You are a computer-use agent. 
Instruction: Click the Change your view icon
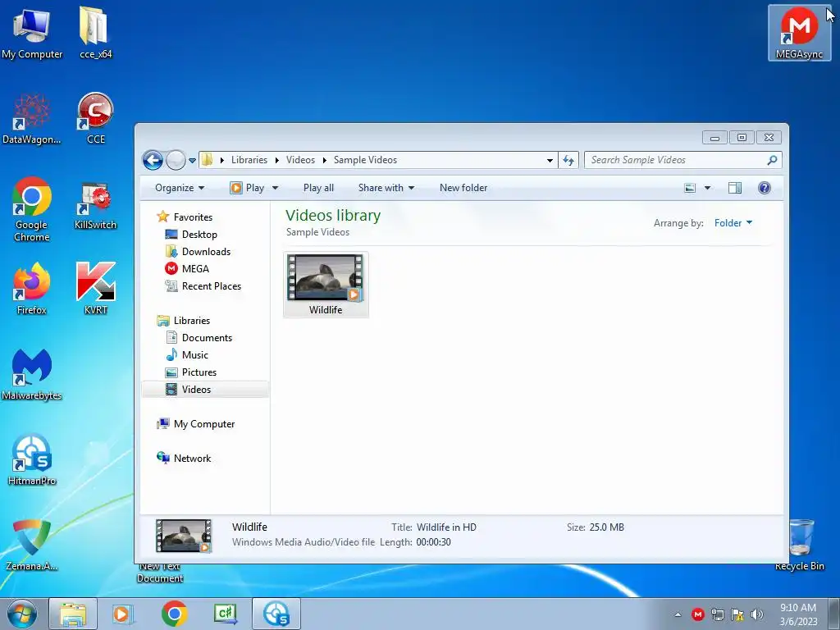click(x=690, y=188)
